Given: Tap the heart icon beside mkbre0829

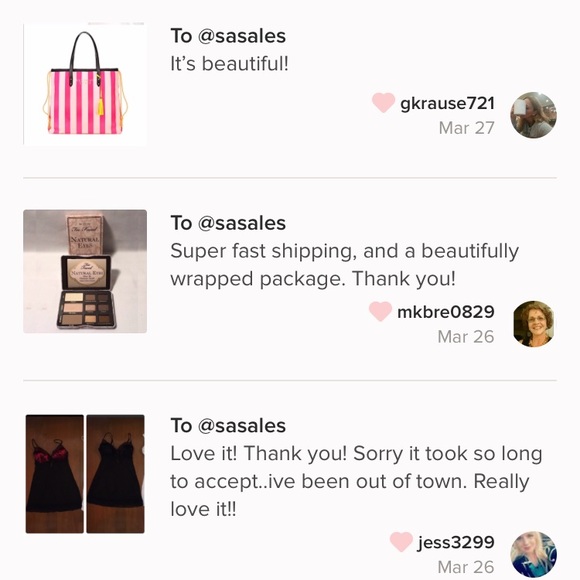Looking at the screenshot, I should pos(380,311).
